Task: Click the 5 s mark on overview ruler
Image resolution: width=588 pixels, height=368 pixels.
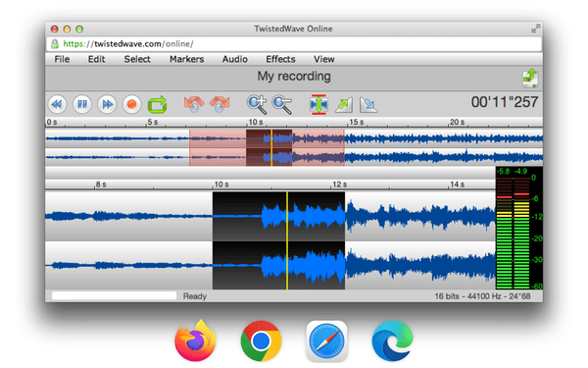Action: [x=153, y=122]
